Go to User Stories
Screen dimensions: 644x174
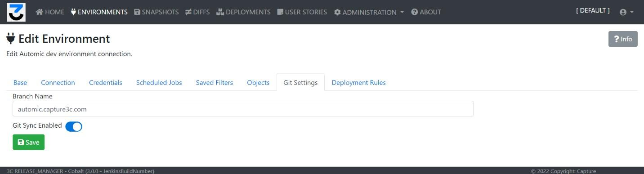(302, 12)
